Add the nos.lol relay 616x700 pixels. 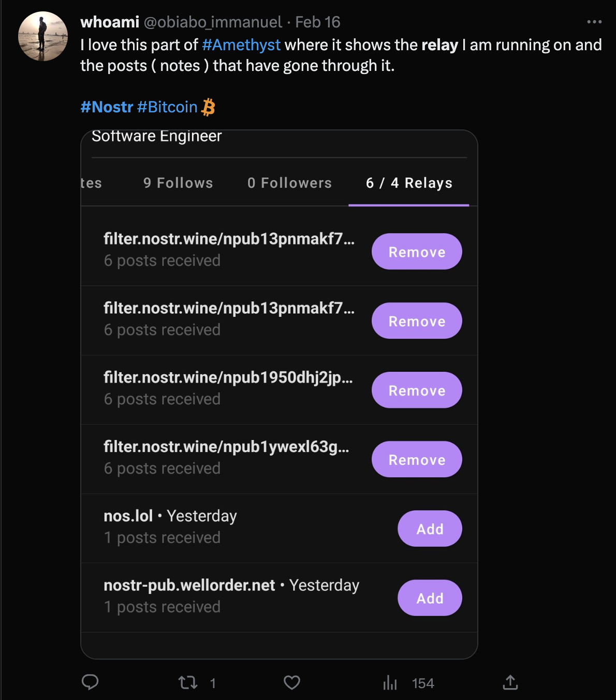[430, 529]
